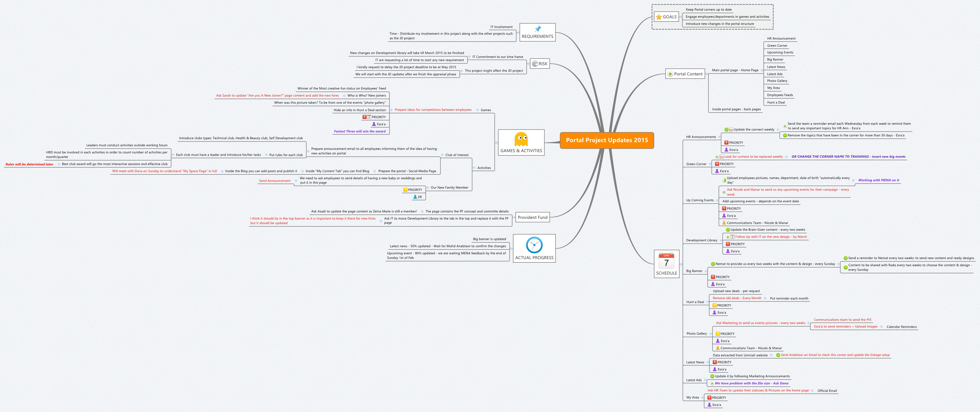This screenshot has height=412, width=980.
Task: Click red priority 1 icon in Games branch
Action: [x=364, y=117]
